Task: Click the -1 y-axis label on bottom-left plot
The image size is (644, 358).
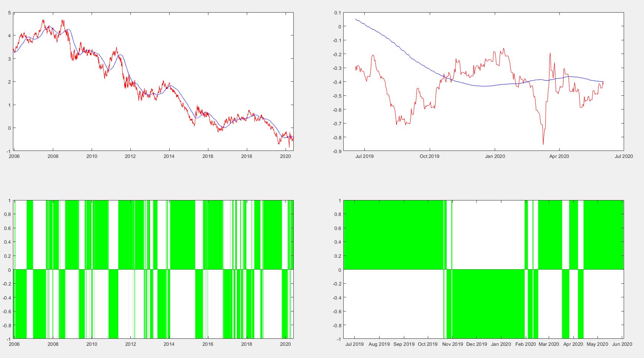Action: 8,339
